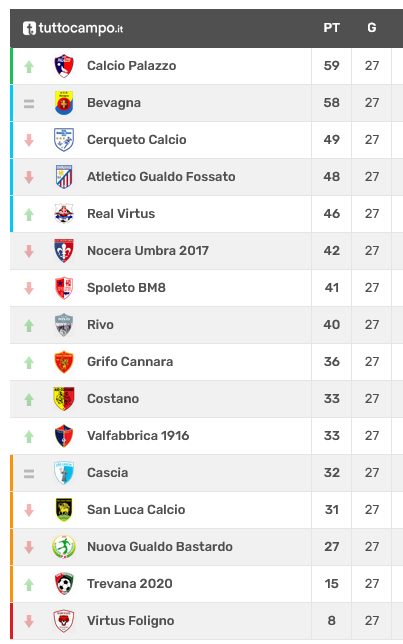This screenshot has width=403, height=644.
Task: Open the Nuova Gualdo Bastardo link
Action: (x=160, y=546)
